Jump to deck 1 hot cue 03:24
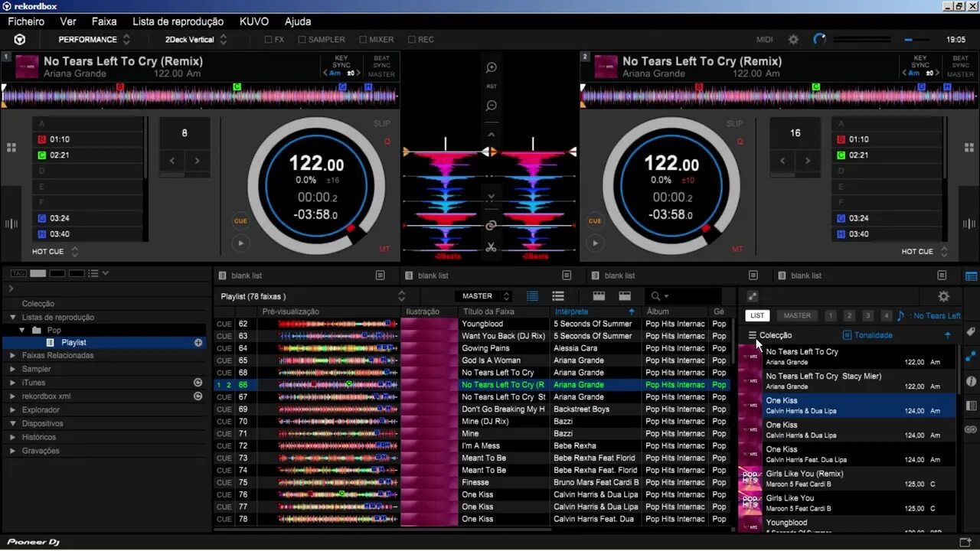Viewport: 980px width, 551px height. [x=88, y=218]
